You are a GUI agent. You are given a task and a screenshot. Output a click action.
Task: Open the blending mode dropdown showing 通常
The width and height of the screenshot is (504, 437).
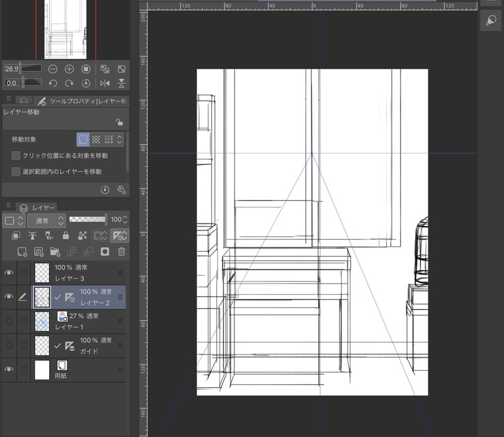46,220
